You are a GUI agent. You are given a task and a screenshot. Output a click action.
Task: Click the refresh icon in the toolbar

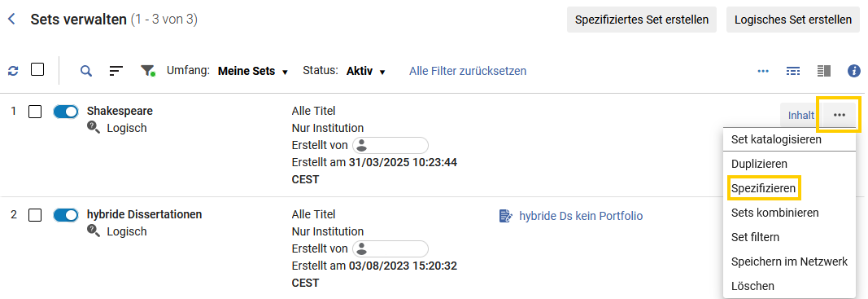(13, 71)
